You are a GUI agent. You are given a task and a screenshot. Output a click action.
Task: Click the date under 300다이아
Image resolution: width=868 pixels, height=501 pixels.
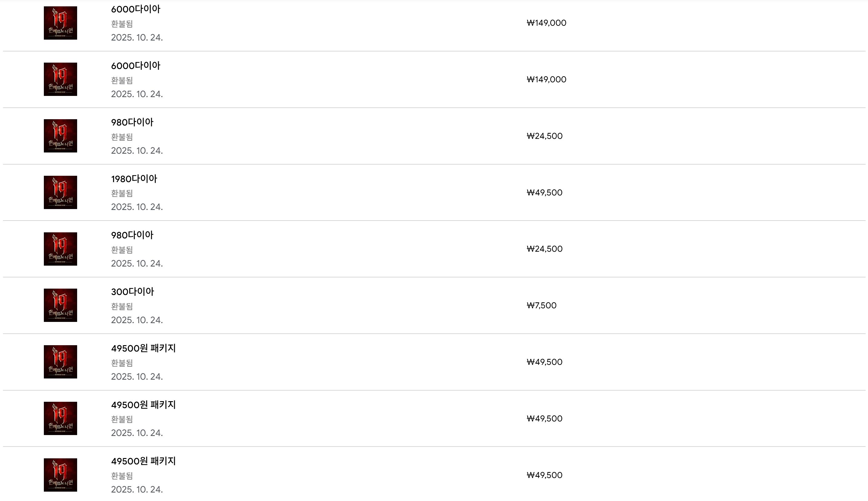click(x=136, y=320)
